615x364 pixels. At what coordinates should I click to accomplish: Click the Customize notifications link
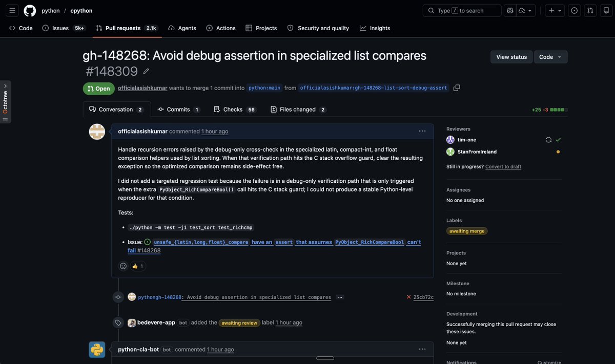(x=549, y=362)
